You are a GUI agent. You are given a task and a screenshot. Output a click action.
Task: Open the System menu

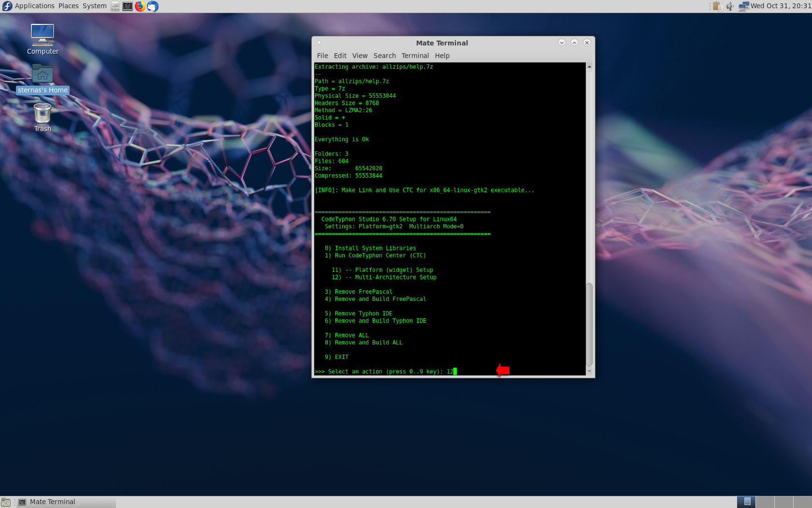pos(95,6)
